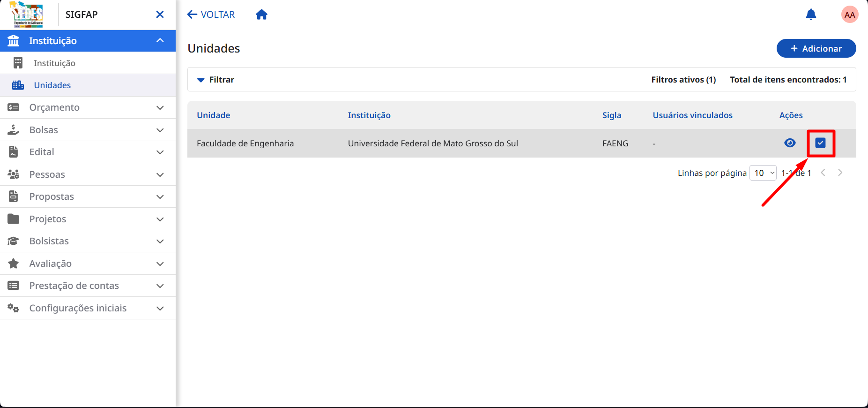Toggle the checkbox action for FAENG row

tap(820, 143)
